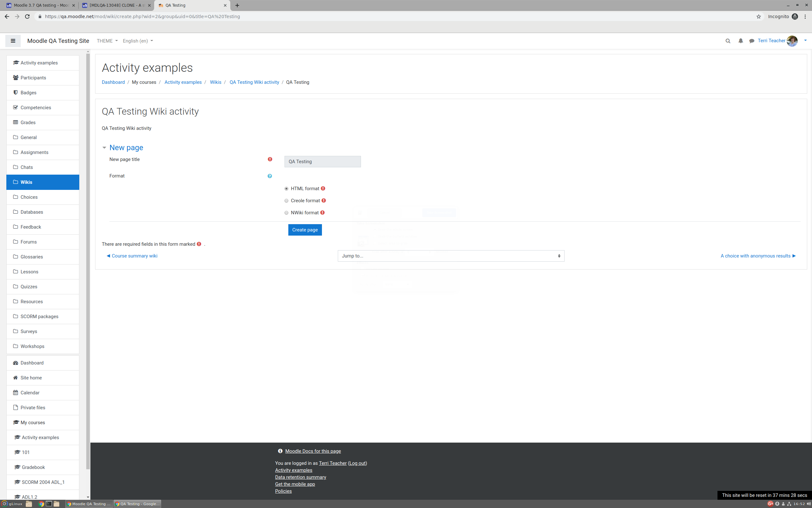Viewport: 812px width, 508px height.
Task: Select the Creole format radio button
Action: (x=286, y=201)
